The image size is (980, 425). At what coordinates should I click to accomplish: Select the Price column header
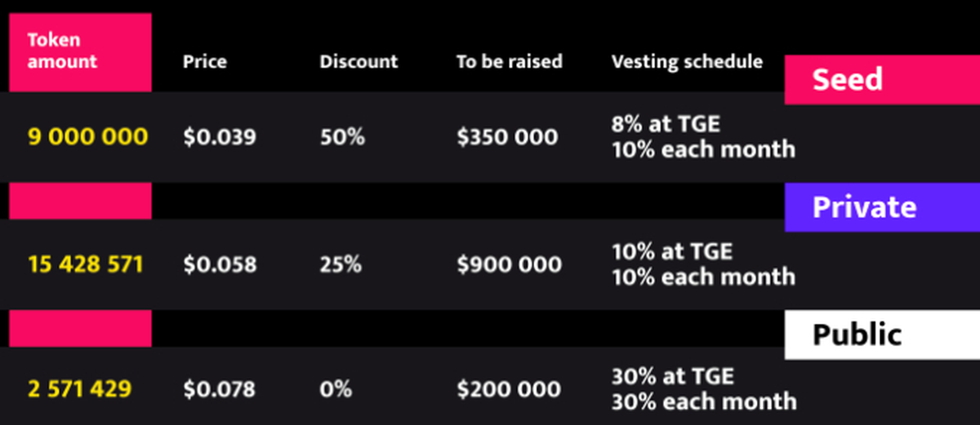click(204, 62)
